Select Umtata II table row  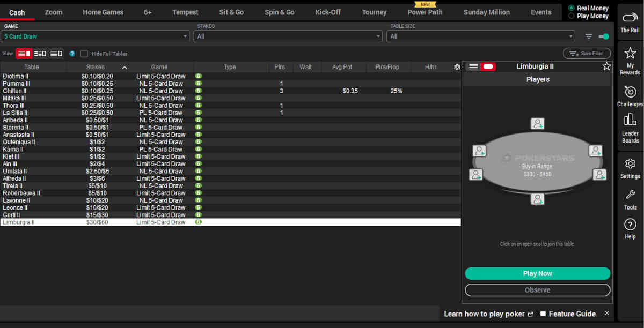point(230,171)
